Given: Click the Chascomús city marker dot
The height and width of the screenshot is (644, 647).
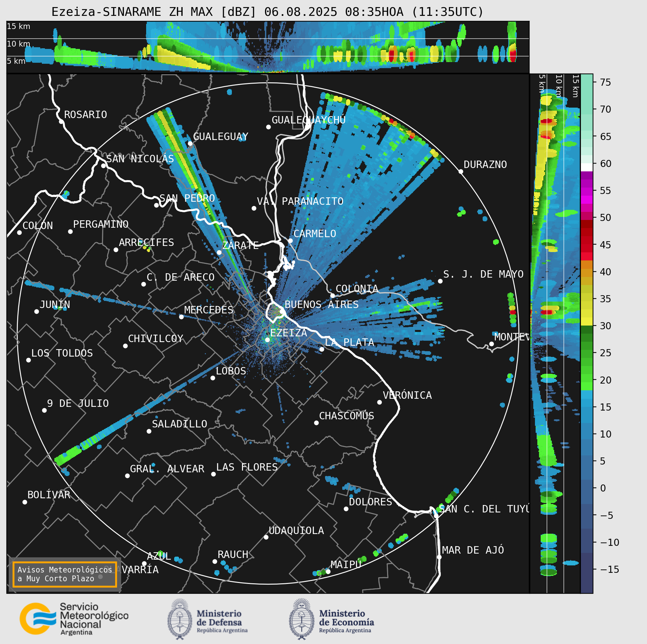Looking at the screenshot, I should tap(316, 423).
